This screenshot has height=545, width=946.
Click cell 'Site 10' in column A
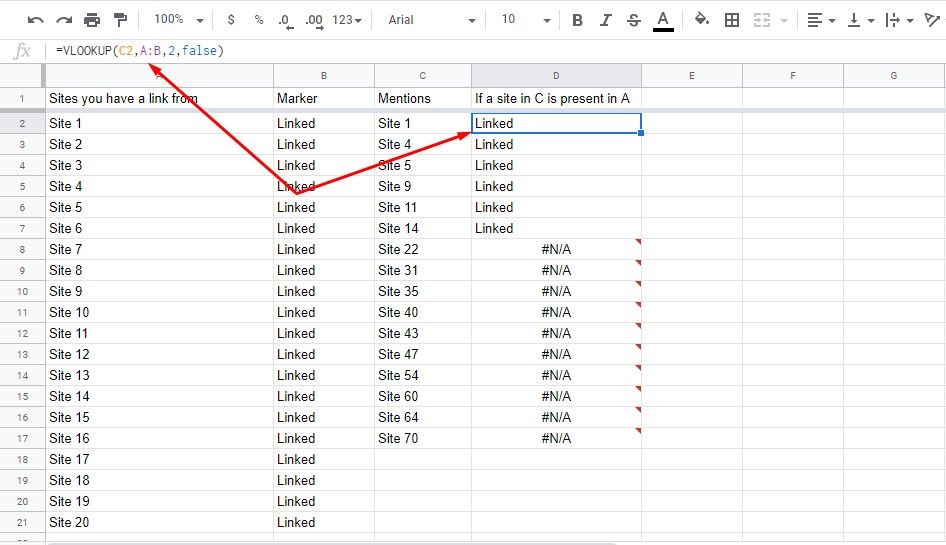(x=160, y=312)
